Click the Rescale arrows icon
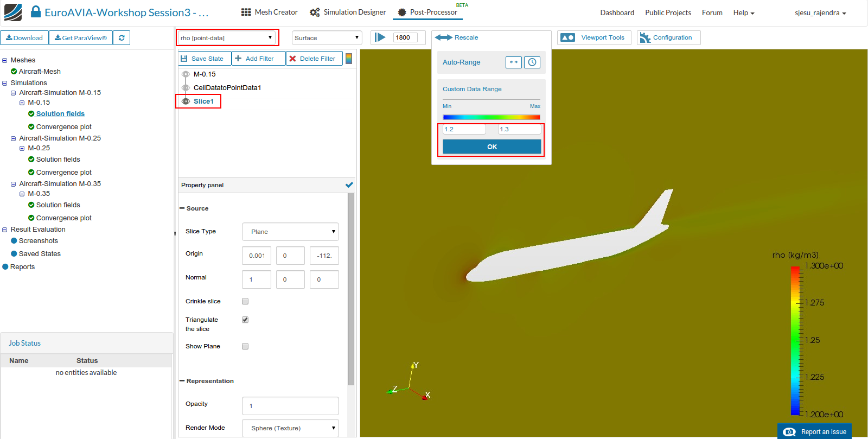Image resolution: width=868 pixels, height=439 pixels. [x=443, y=37]
